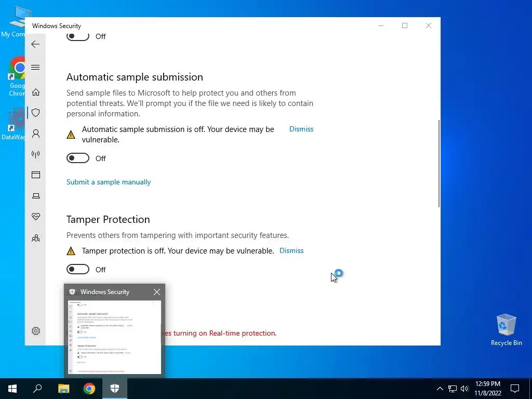Open Device performance & health heart icon
532x399 pixels.
36,217
